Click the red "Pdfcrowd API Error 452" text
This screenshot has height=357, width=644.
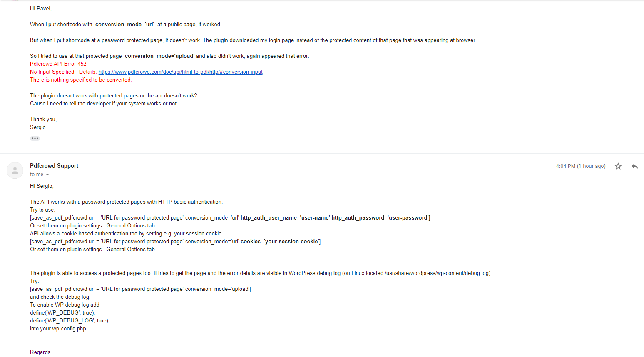pyautogui.click(x=58, y=64)
